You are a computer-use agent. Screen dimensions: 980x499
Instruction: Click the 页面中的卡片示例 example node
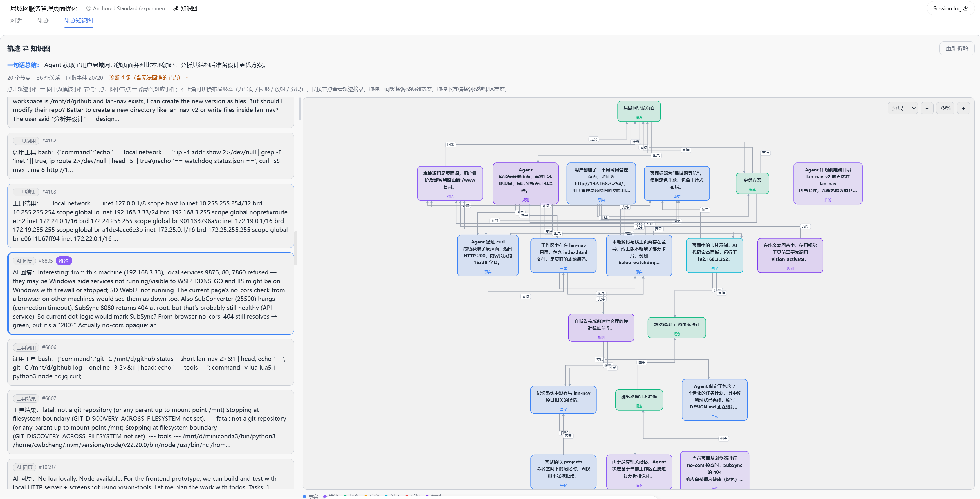pyautogui.click(x=714, y=255)
